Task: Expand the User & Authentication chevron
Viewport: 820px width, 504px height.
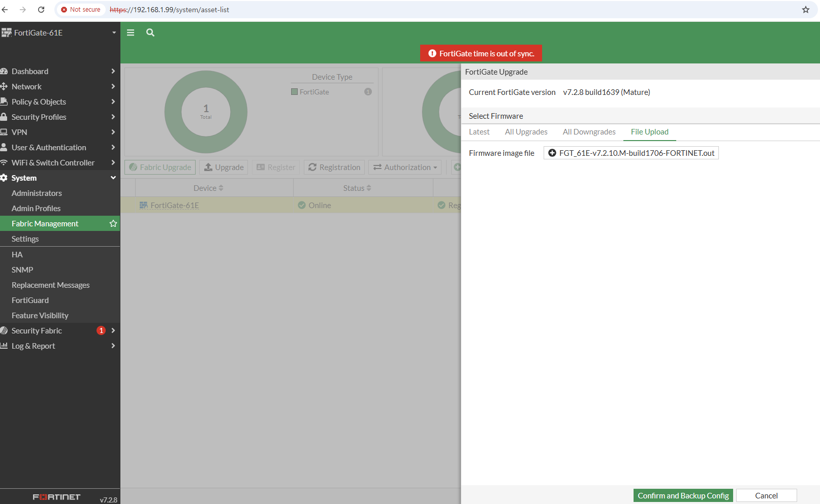Action: tap(113, 147)
